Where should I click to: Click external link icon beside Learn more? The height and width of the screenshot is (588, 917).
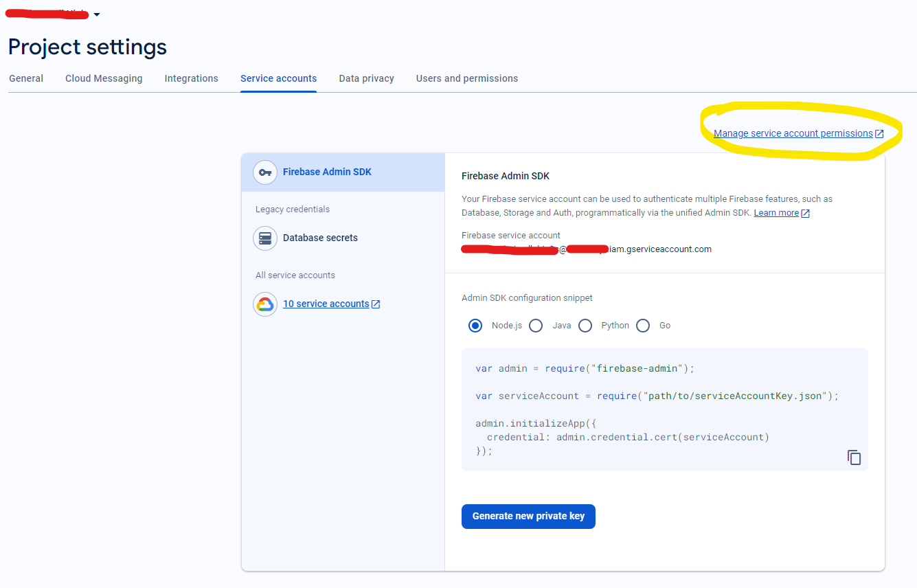[806, 214]
